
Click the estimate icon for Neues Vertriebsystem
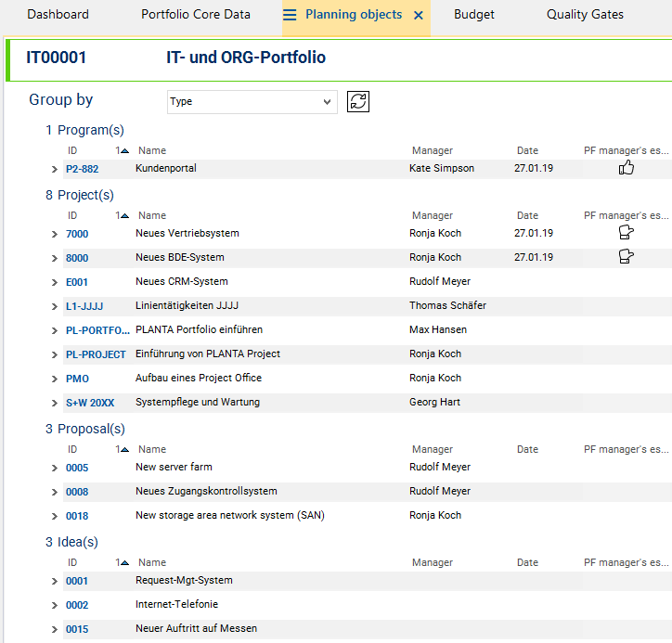627,232
